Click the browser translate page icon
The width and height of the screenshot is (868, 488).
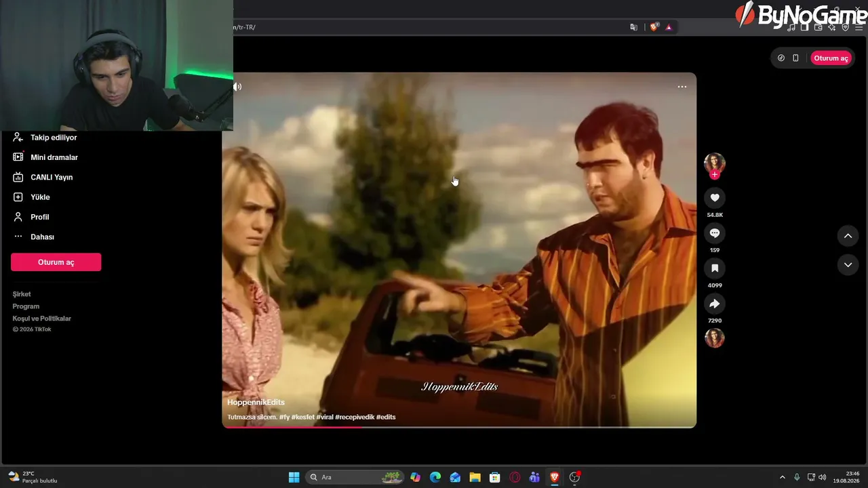pos(633,27)
